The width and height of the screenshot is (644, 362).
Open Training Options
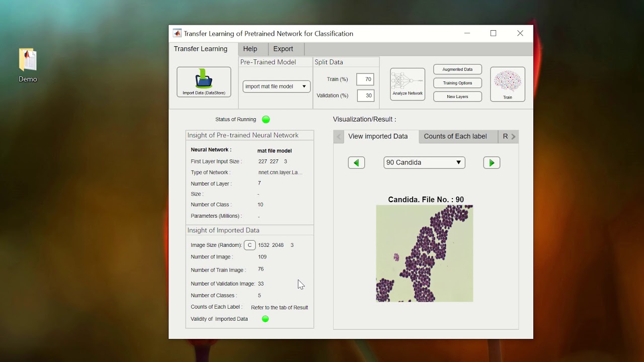[x=457, y=83]
